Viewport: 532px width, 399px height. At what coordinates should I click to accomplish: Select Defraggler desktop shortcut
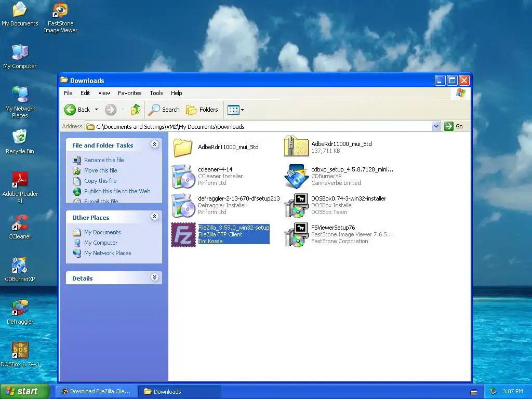click(20, 312)
